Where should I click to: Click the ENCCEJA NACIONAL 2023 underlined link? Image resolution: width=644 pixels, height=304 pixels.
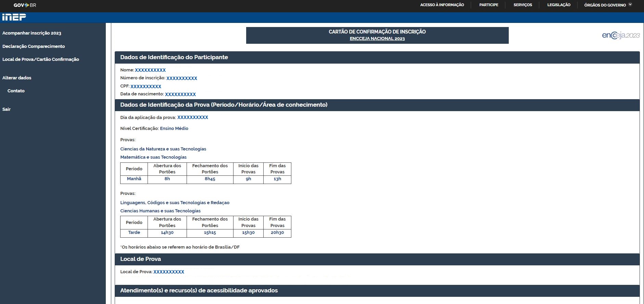point(377,39)
